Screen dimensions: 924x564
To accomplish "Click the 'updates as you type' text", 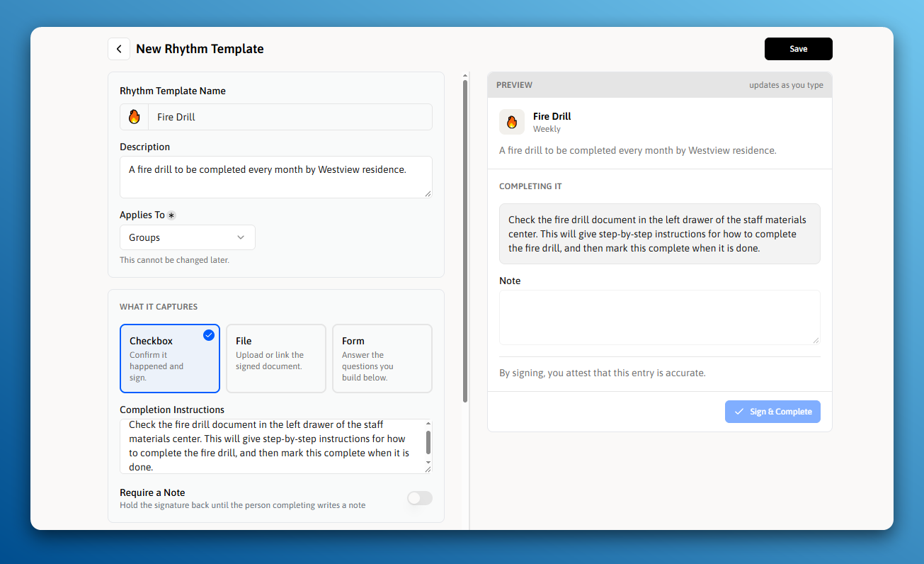I will [786, 85].
